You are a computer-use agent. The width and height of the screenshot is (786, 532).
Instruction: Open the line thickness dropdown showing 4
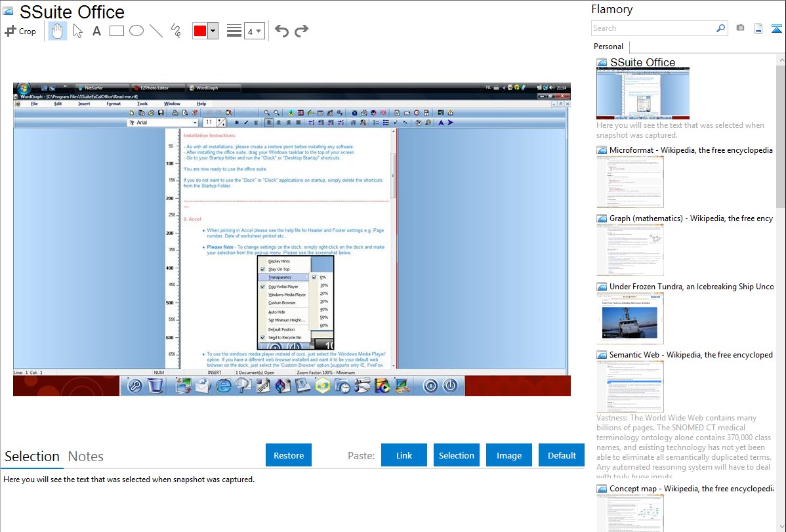click(254, 31)
